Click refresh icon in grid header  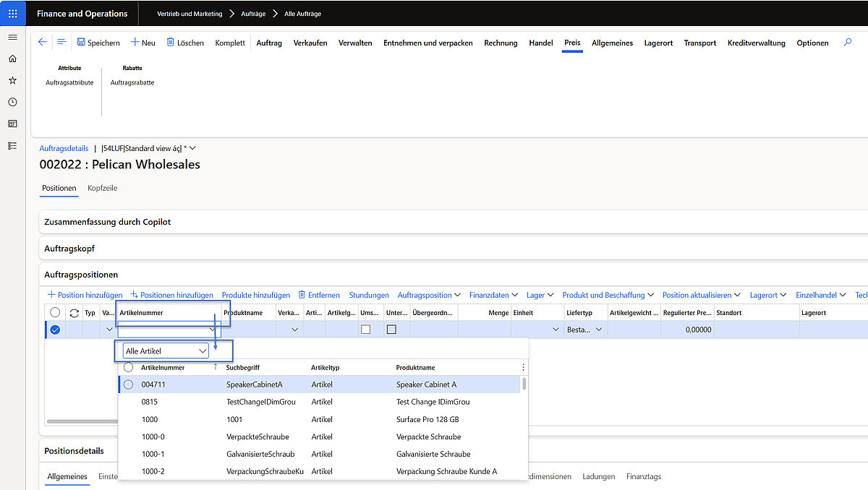[x=74, y=313]
